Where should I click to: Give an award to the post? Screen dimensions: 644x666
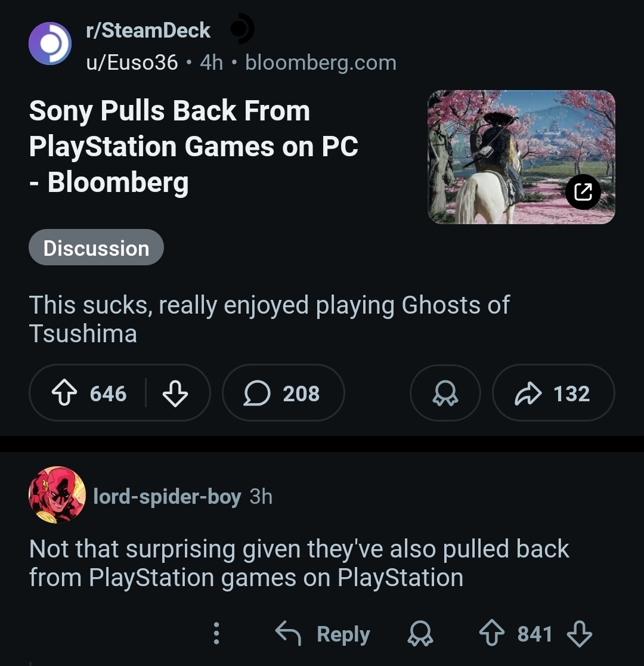click(x=445, y=394)
